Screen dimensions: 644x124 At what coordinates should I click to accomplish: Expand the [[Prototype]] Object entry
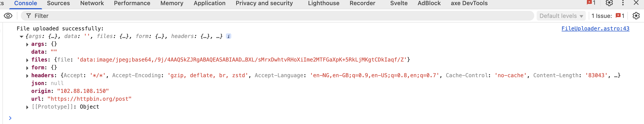point(27,107)
